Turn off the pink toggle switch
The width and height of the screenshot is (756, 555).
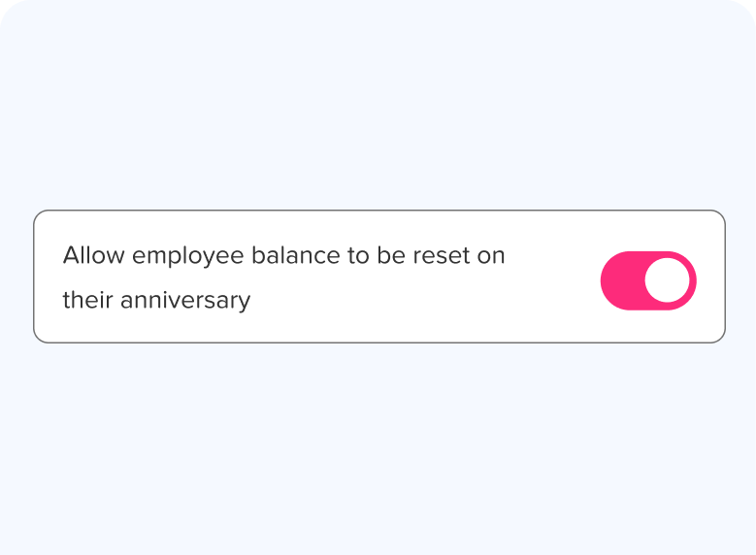point(648,280)
